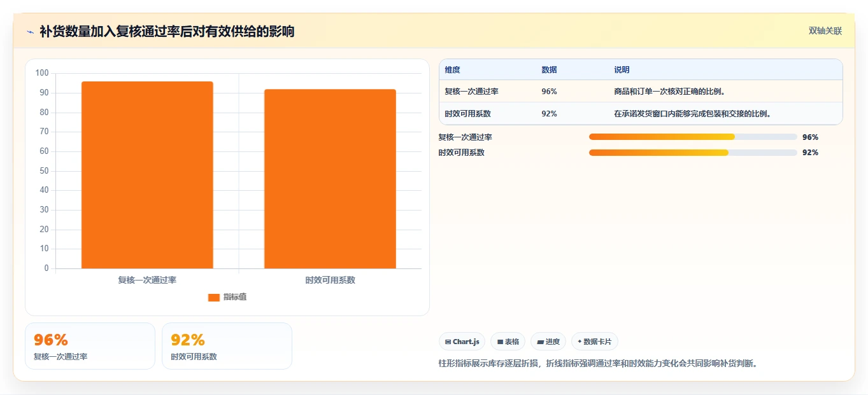This screenshot has height=395, width=868.
Task: Click the 指标值 legend label
Action: pos(234,297)
